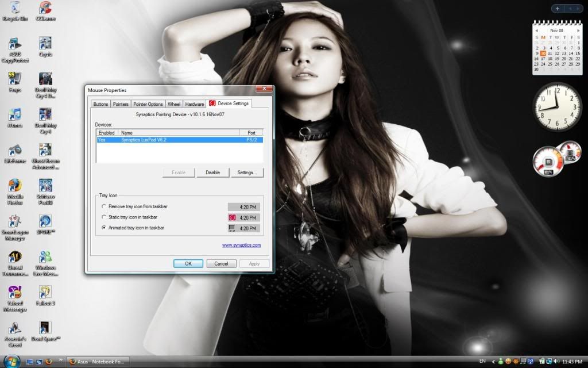This screenshot has width=588, height=368.
Task: Click the analog clock gadget
Action: coord(557,106)
